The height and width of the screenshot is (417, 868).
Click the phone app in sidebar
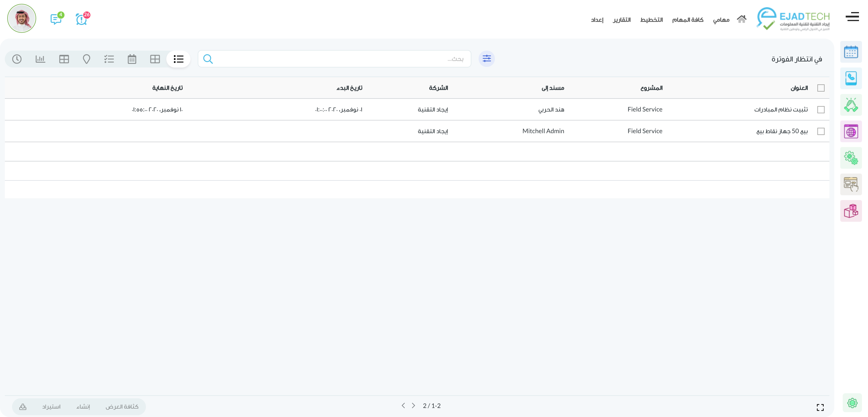851,78
